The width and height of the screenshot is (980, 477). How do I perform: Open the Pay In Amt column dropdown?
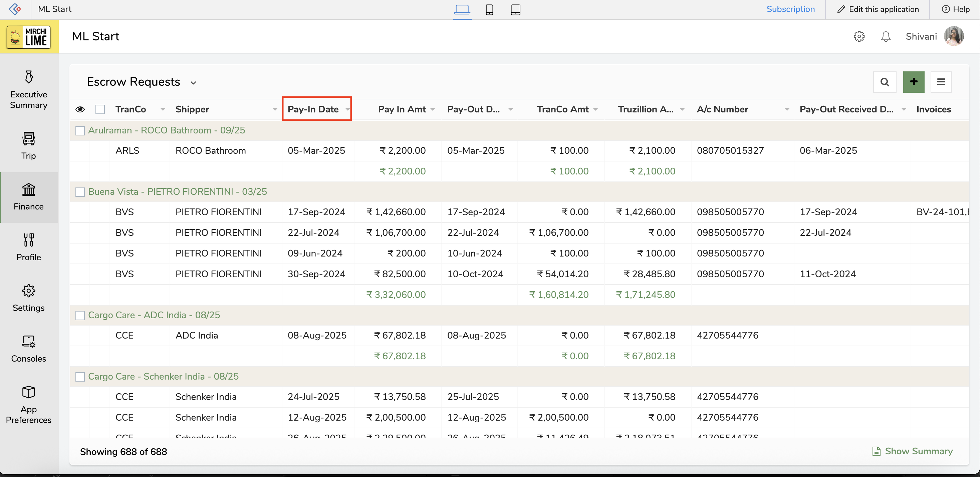point(433,109)
